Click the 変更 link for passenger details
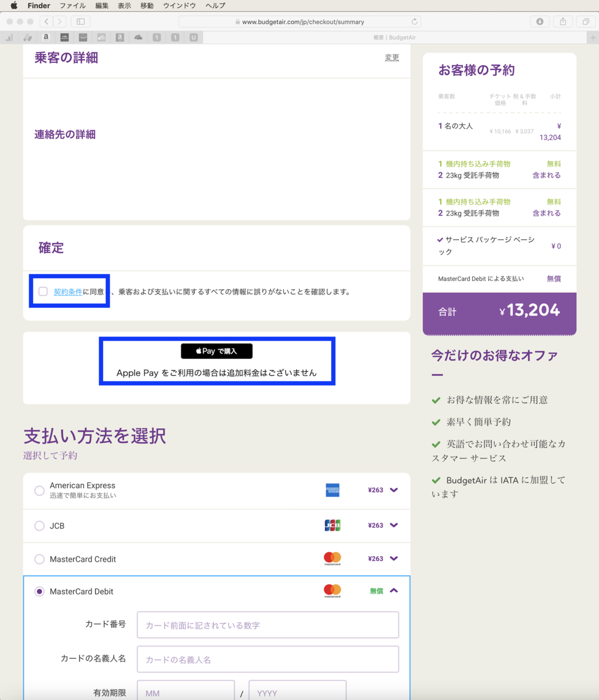This screenshot has width=599, height=700. point(392,57)
